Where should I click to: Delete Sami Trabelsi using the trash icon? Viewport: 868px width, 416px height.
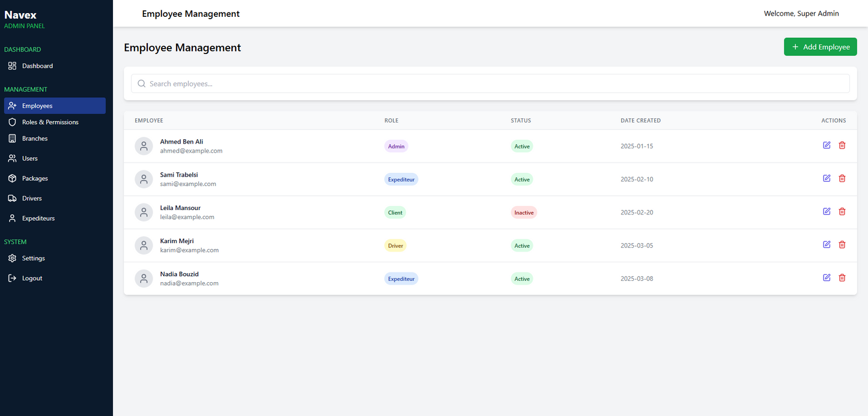pos(842,178)
